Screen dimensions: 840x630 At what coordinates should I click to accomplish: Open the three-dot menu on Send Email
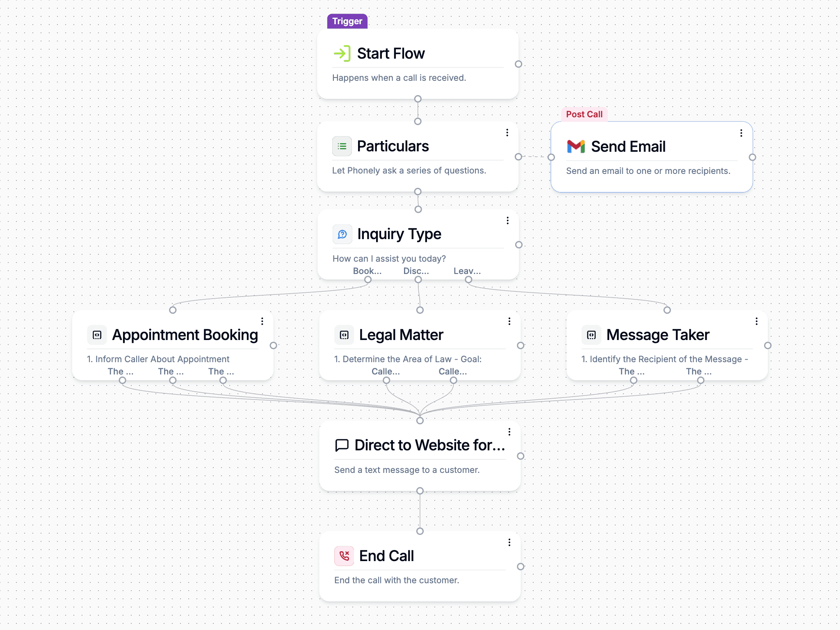pos(741,133)
